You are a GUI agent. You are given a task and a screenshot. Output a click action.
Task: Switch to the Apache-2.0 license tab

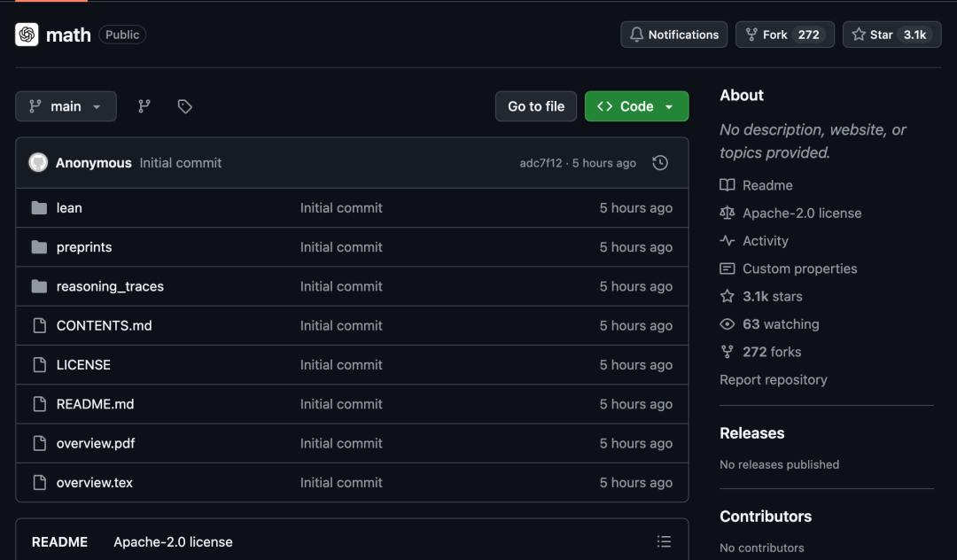click(x=173, y=541)
